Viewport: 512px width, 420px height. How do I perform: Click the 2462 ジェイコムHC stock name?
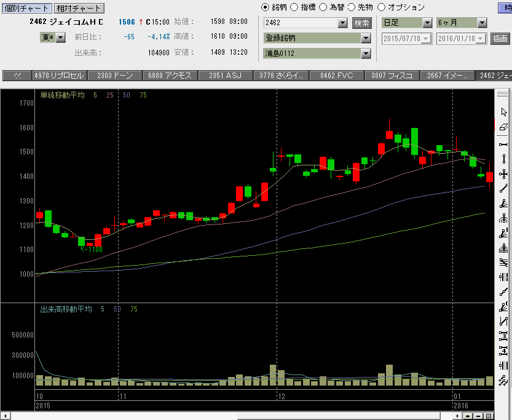coord(66,22)
